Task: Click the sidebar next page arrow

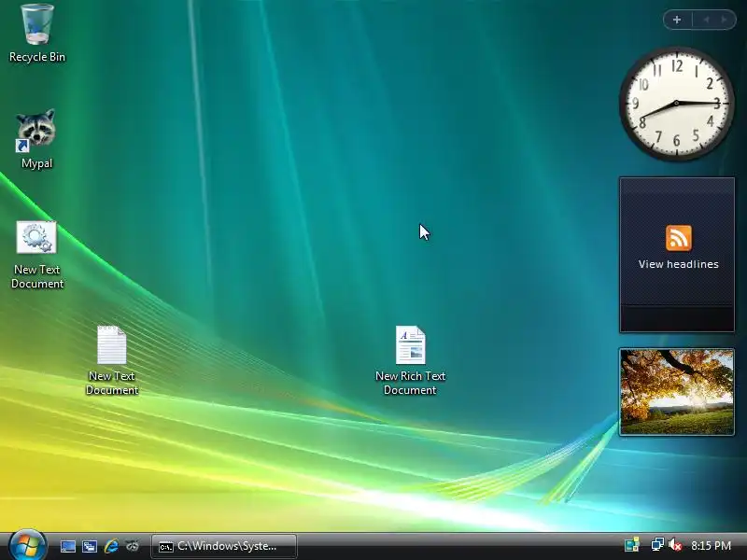Action: pyautogui.click(x=725, y=20)
